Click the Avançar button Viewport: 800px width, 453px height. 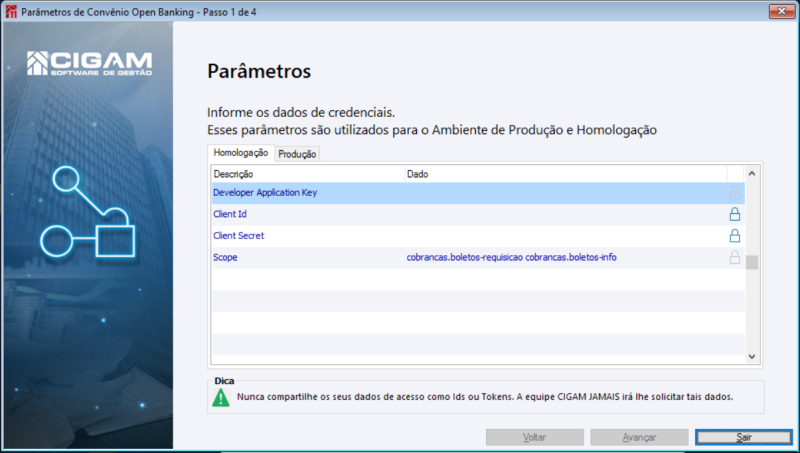point(639,437)
